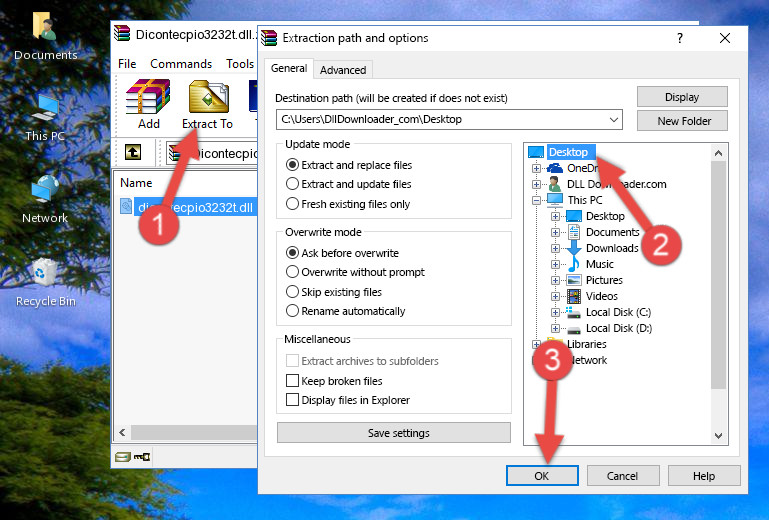Select Downloads folder in tree
Image resolution: width=769 pixels, height=520 pixels.
(x=612, y=248)
